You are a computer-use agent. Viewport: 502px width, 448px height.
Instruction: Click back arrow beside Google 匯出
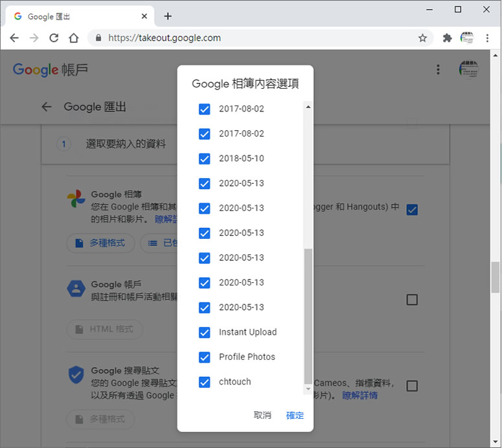point(47,107)
